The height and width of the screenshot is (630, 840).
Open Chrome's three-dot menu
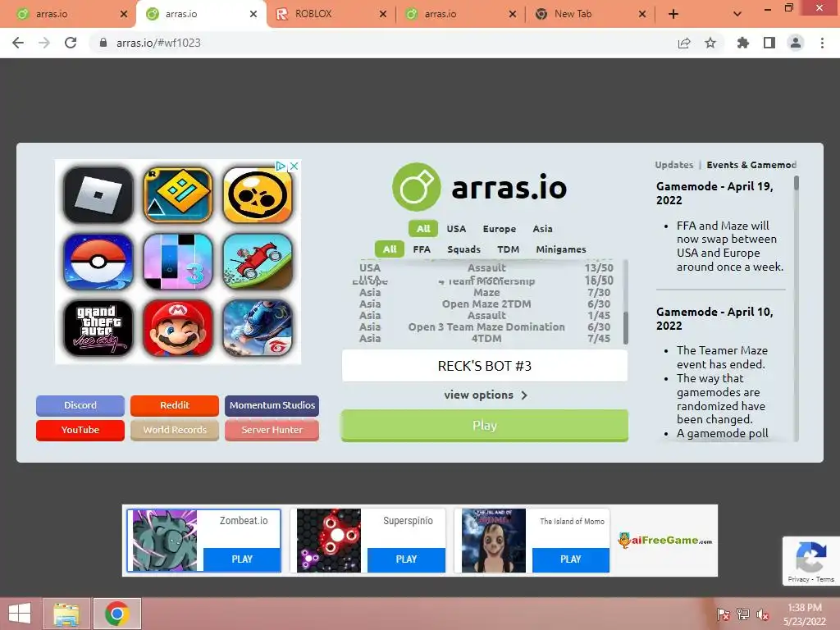coord(822,43)
